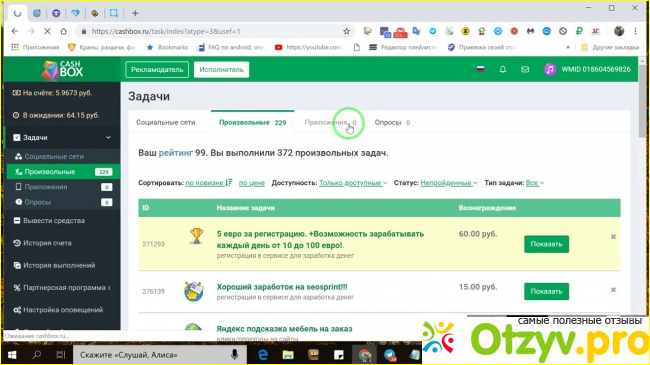Stop page loading with X button
Image resolution: width=650 pixels, height=365 pixels.
click(47, 31)
